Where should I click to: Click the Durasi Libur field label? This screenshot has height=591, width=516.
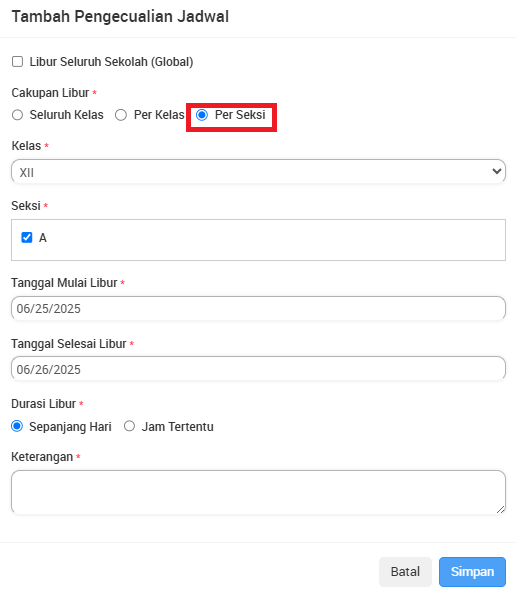(44, 404)
